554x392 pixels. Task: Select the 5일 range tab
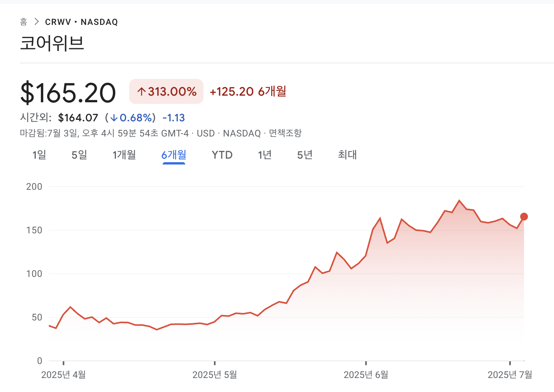point(79,155)
